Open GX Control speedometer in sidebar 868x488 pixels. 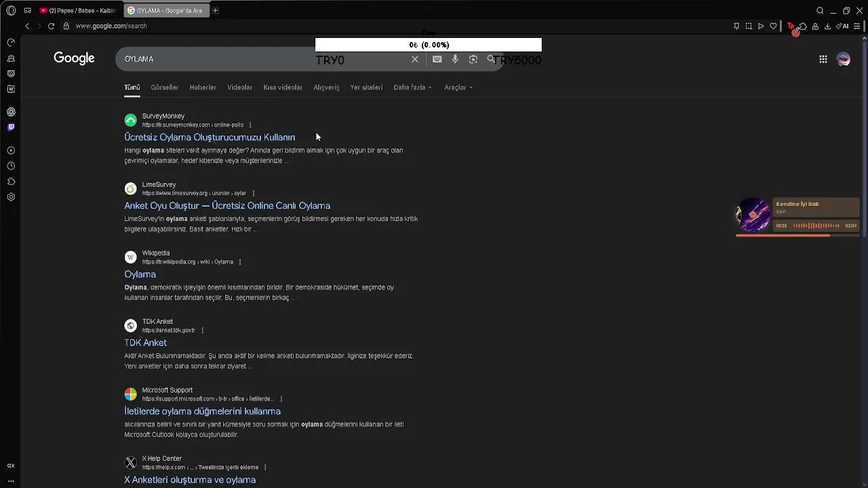coord(11,42)
